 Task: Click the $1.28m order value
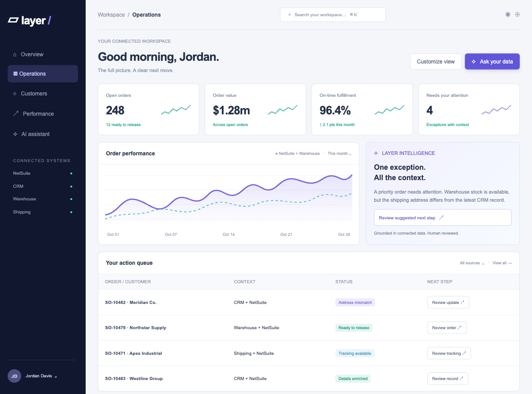pos(231,110)
